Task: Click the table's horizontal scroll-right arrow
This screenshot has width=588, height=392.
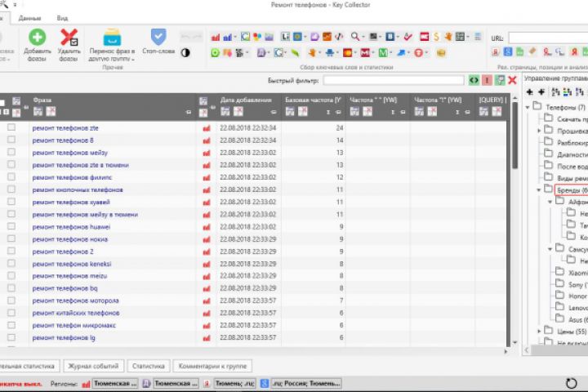Action: click(506, 351)
